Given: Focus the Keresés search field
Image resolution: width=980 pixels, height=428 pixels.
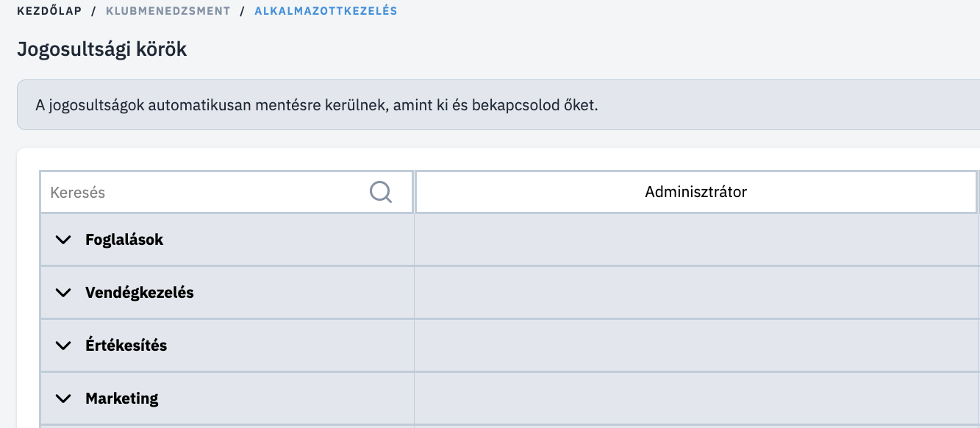Looking at the screenshot, I should (x=226, y=193).
